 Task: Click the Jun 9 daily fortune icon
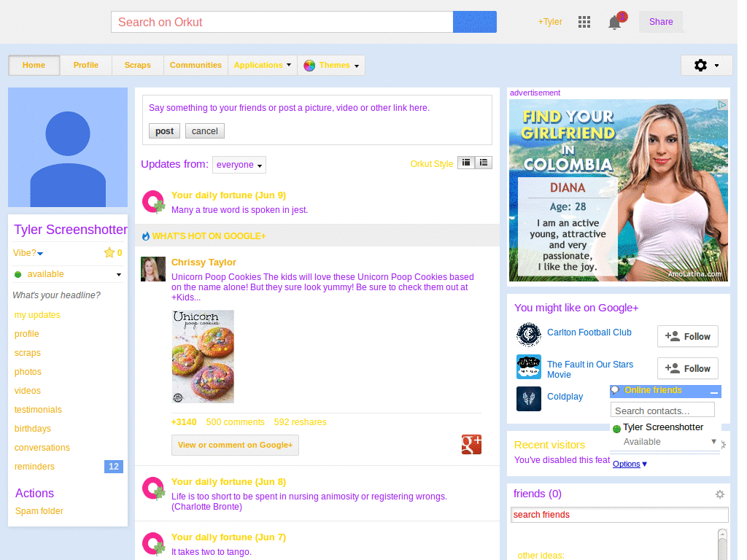coord(153,202)
